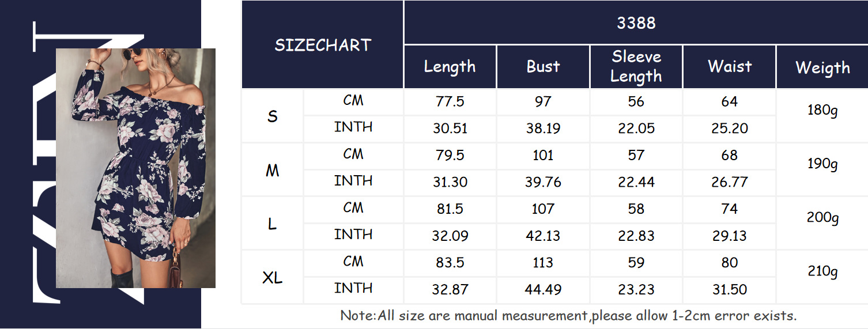Select the Bust column header
868x329 pixels.
543,67
